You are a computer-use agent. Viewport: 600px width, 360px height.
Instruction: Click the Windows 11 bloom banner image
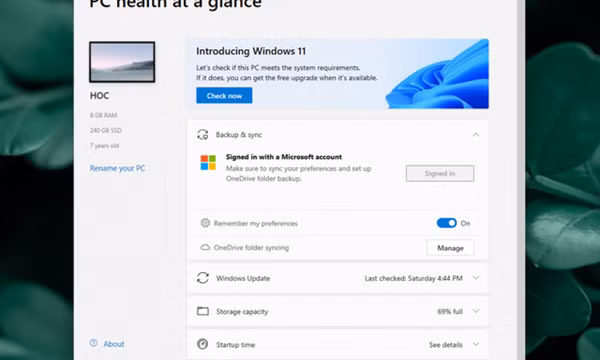click(x=437, y=73)
